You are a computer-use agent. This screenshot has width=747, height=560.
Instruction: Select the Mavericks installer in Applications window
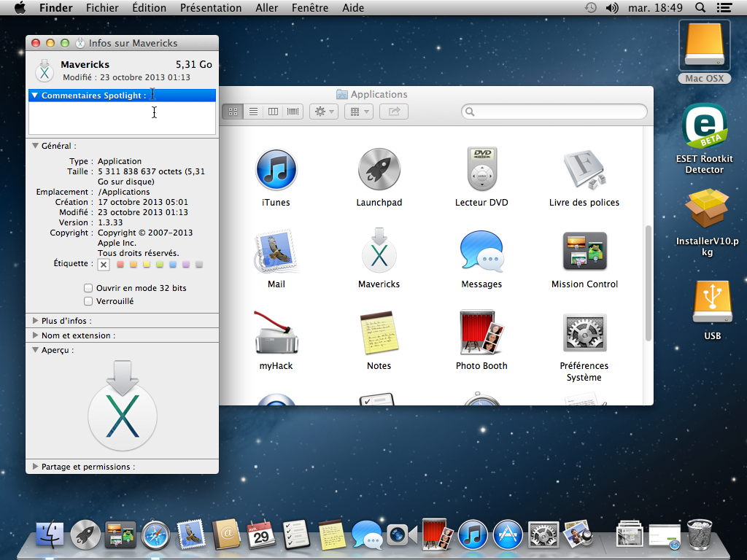pyautogui.click(x=379, y=250)
